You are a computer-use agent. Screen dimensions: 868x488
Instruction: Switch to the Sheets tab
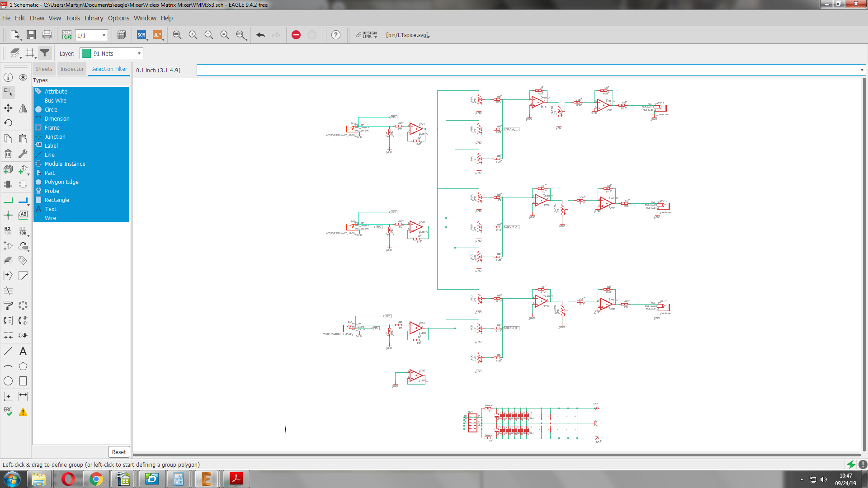tap(44, 69)
